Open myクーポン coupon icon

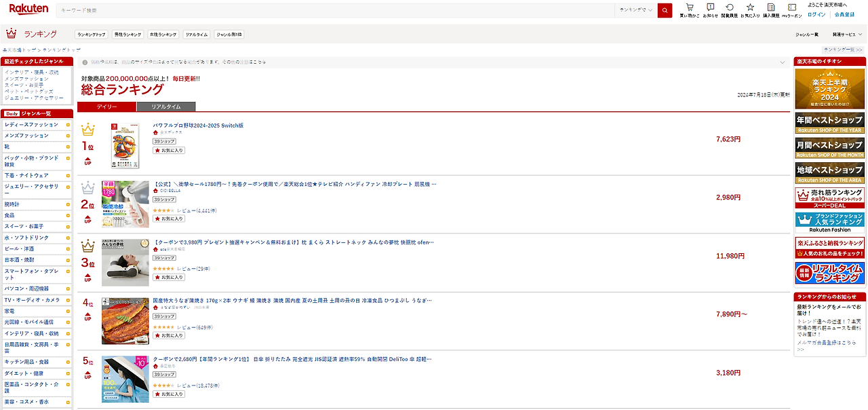791,10
